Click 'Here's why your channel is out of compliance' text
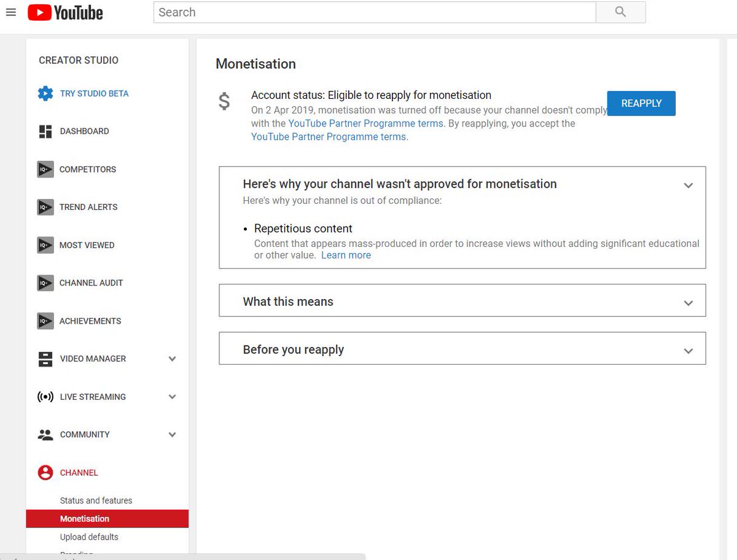 coord(342,201)
